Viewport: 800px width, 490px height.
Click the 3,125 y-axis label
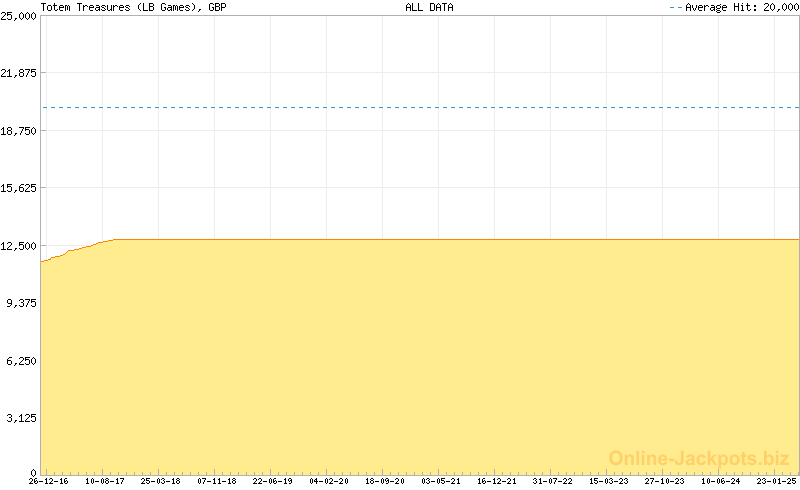pyautogui.click(x=21, y=418)
